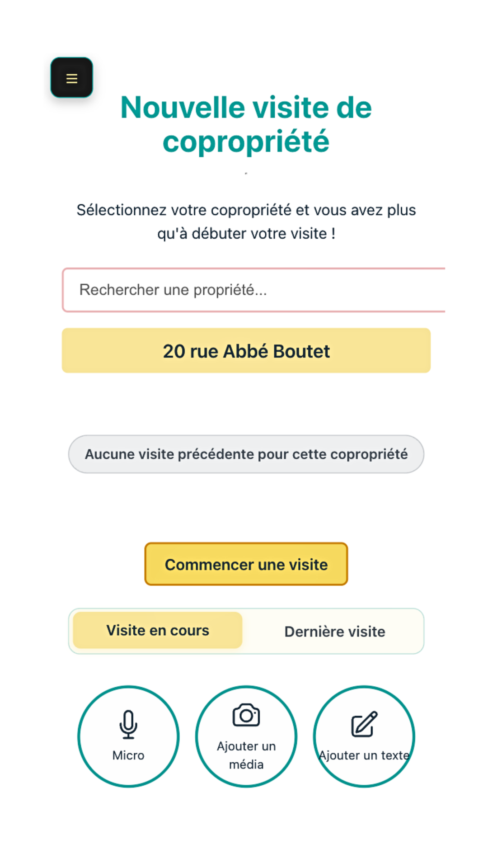Click the "Nouvelle visite de" title line
Viewport: 488px width, 868px height.
(246, 108)
